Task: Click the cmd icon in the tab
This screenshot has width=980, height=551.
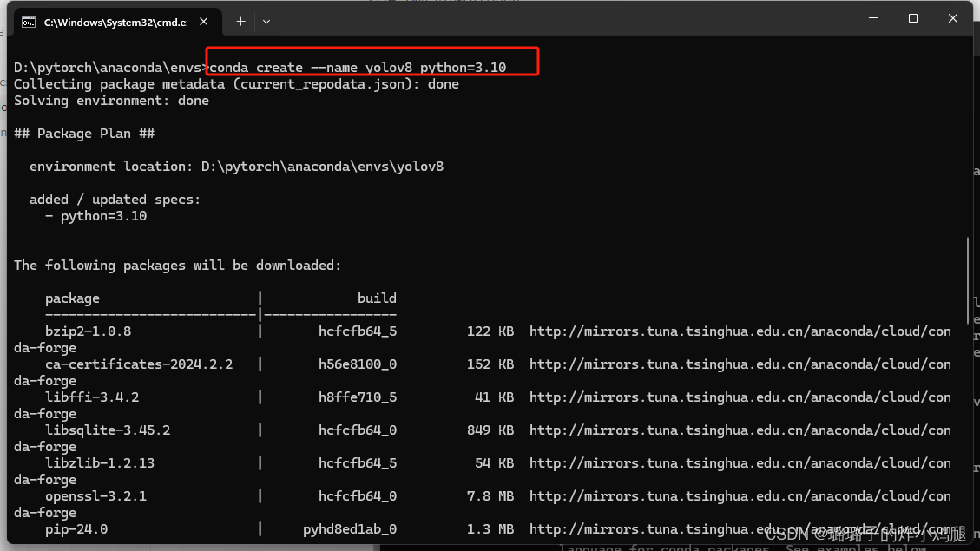Action: tap(29, 23)
